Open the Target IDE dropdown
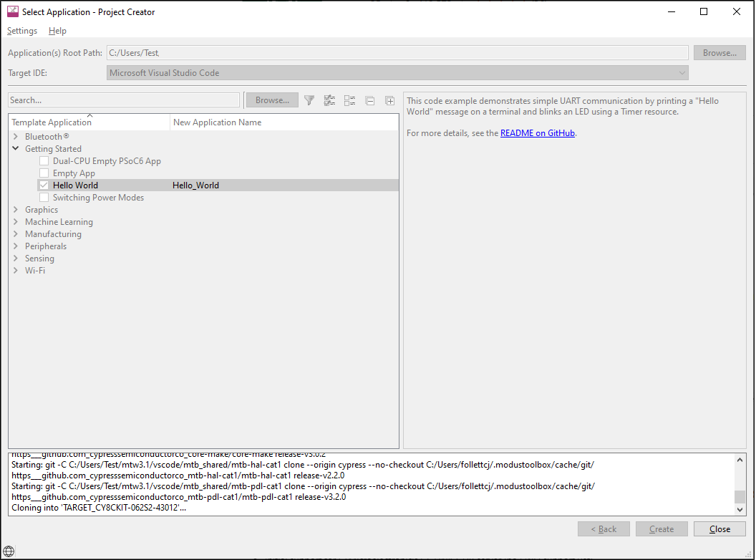This screenshot has height=560, width=756. point(397,73)
